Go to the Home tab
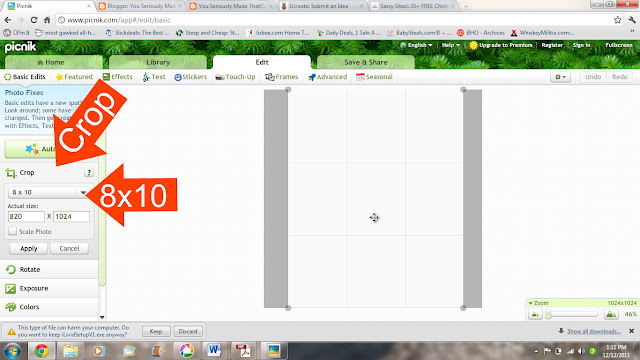Viewport: 640px width, 360px height. pos(53,62)
